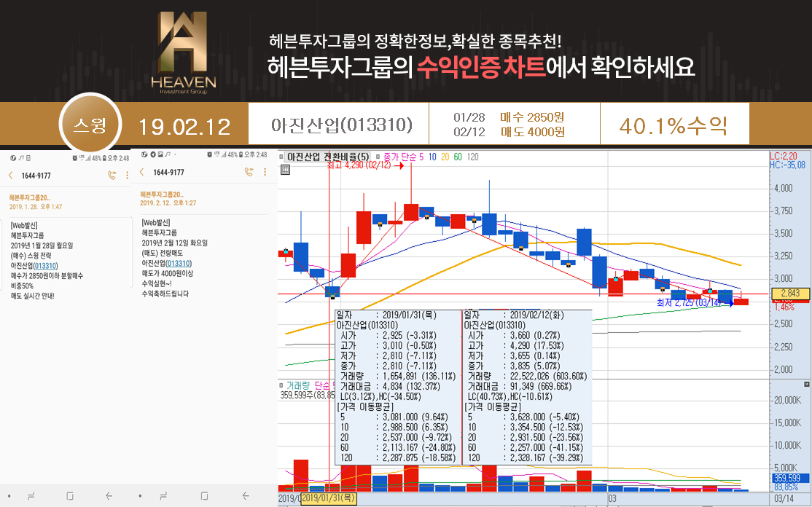Screen dimensions: 812x507
Task: Click 종가 2,810 (-7.11%) tooltip row
Action: tap(389, 366)
